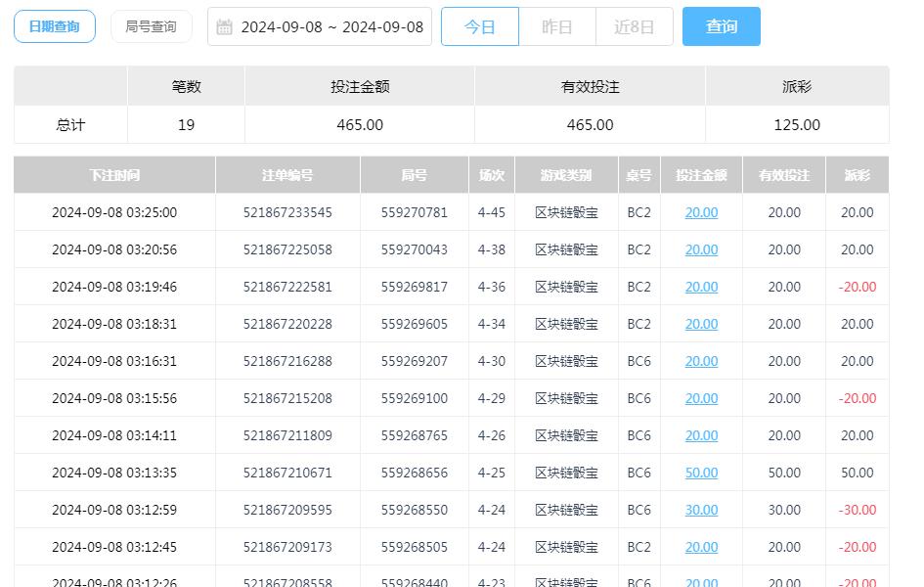Click the 50.00 bet link for round 559268656
This screenshot has width=924, height=587.
coord(700,473)
